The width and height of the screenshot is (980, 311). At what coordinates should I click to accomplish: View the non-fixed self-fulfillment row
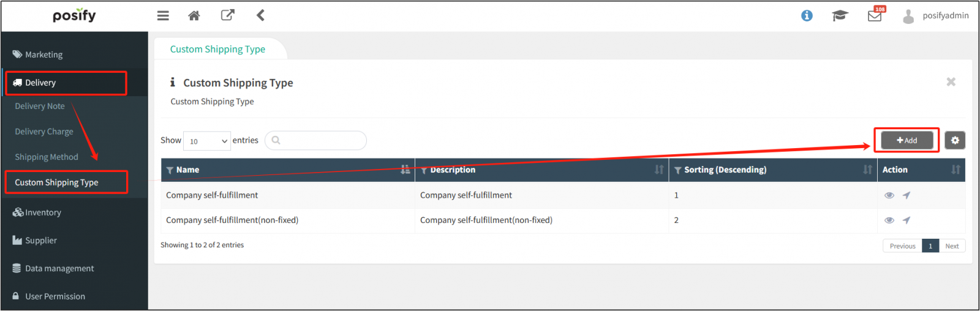pyautogui.click(x=889, y=220)
